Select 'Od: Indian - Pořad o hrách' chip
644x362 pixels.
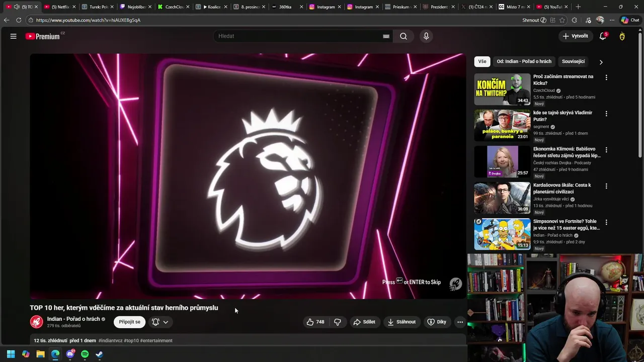[x=524, y=61]
